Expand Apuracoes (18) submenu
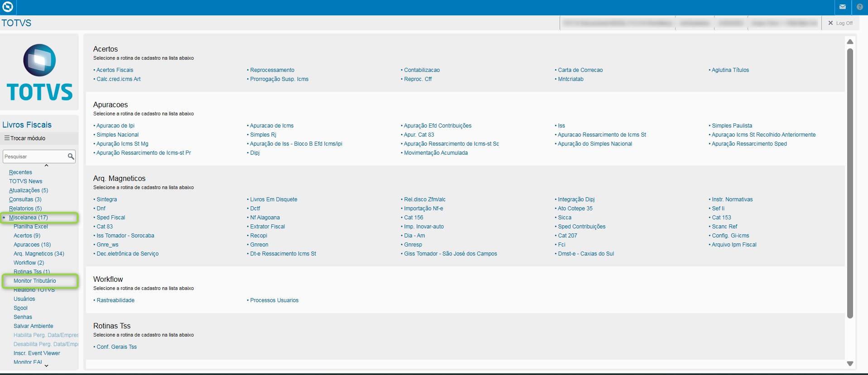This screenshot has height=375, width=868. [x=32, y=245]
